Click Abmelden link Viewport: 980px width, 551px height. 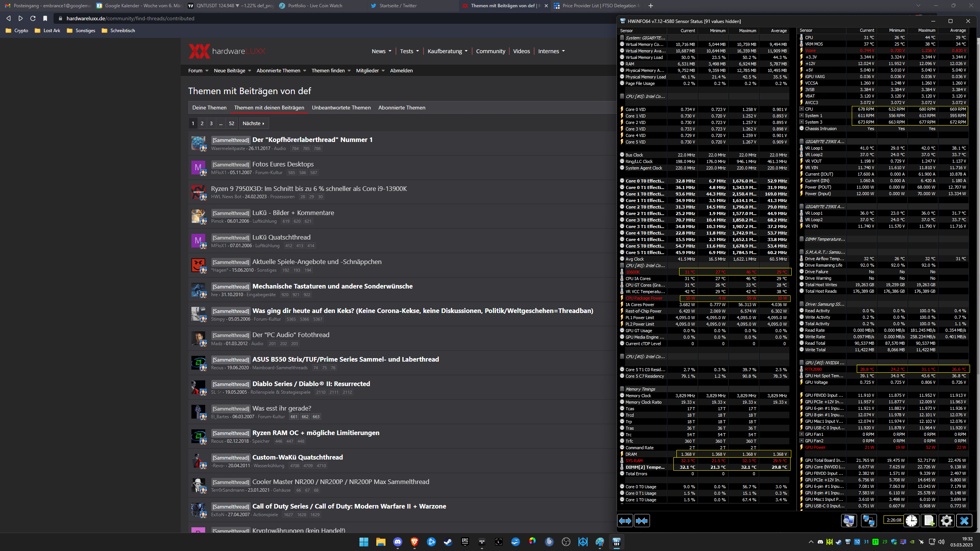[401, 70]
